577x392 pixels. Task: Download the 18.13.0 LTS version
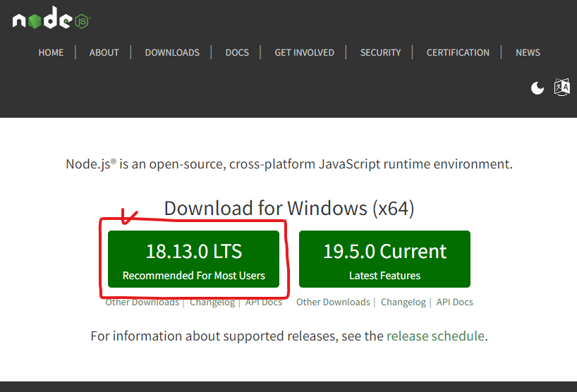tap(193, 259)
